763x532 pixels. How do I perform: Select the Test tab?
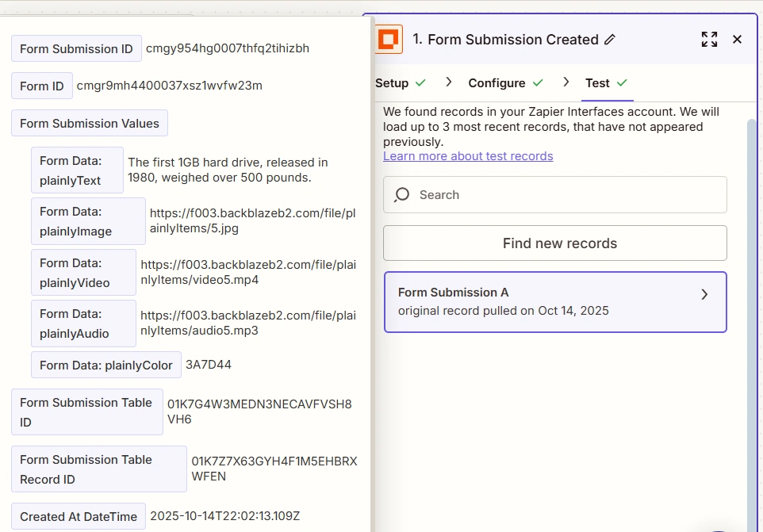(597, 83)
